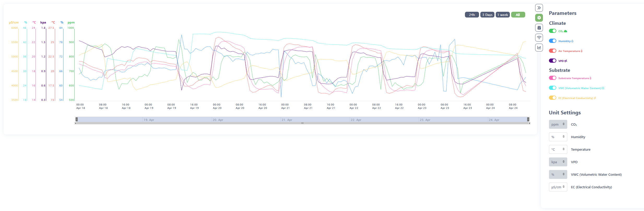Viewport: 644px width, 211px height.
Task: Open the green gear settings panel
Action: click(x=539, y=18)
